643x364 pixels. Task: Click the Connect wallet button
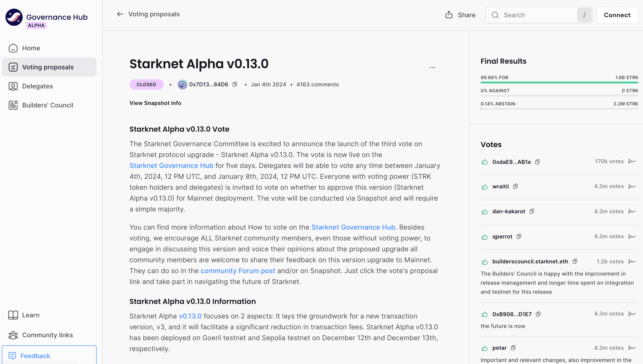617,15
